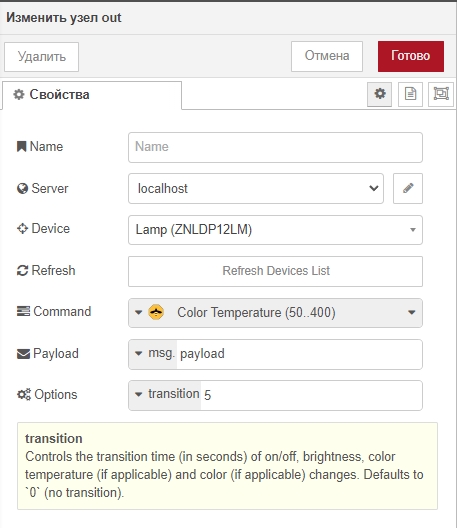Open the node appearance icon

coord(441,94)
